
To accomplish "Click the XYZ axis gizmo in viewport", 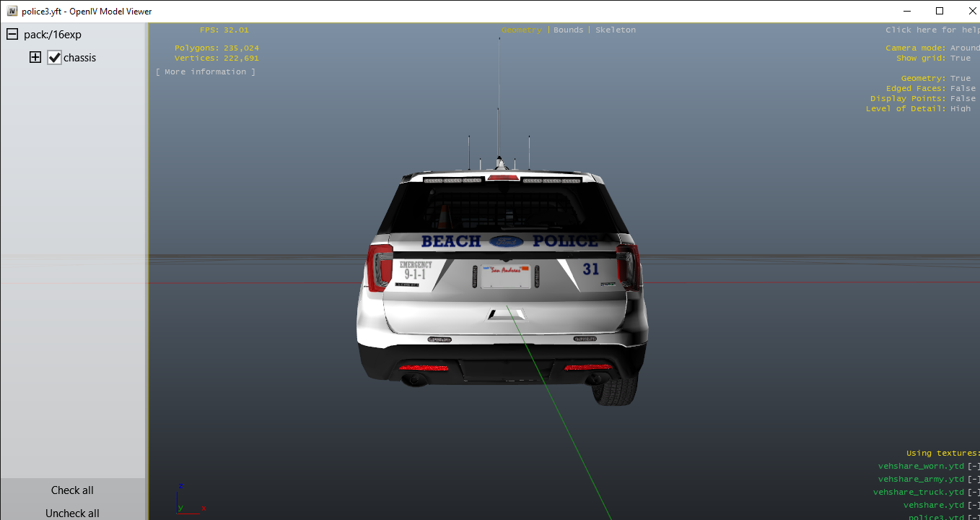I will [185, 498].
